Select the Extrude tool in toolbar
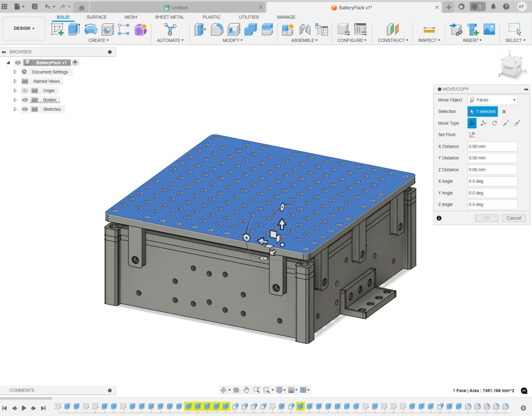The width and height of the screenshot is (532, 416). pos(74,29)
